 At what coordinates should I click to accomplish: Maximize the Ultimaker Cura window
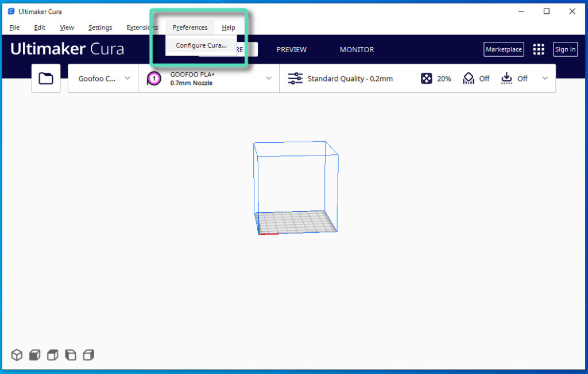547,11
